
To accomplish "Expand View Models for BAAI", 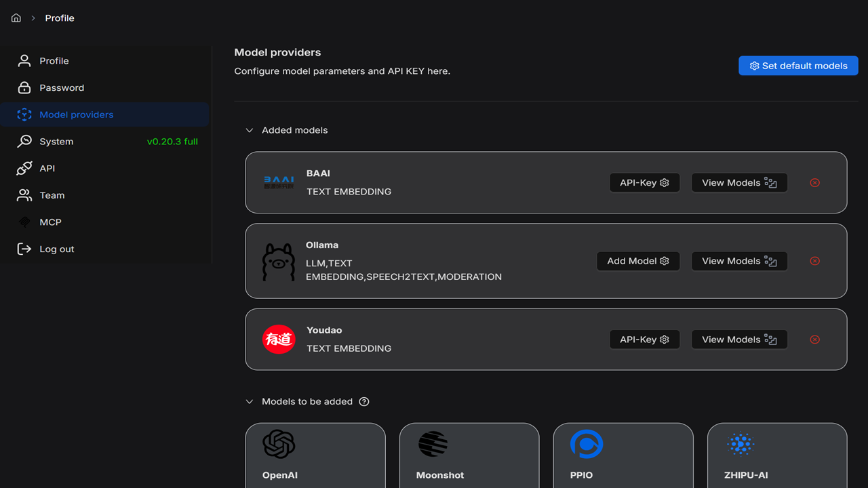I will click(x=739, y=183).
